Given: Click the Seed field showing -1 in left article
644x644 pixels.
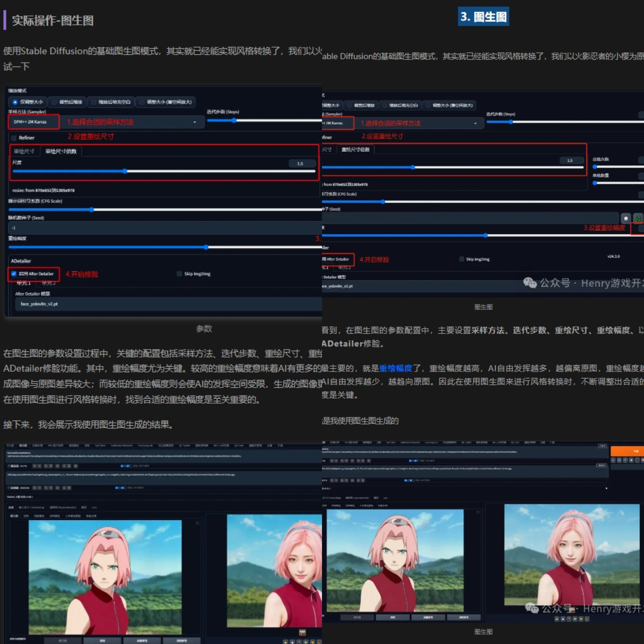Looking at the screenshot, I should pyautogui.click(x=165, y=228).
